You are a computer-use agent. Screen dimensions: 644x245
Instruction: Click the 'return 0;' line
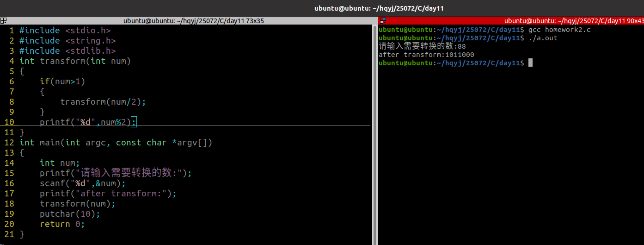point(62,224)
